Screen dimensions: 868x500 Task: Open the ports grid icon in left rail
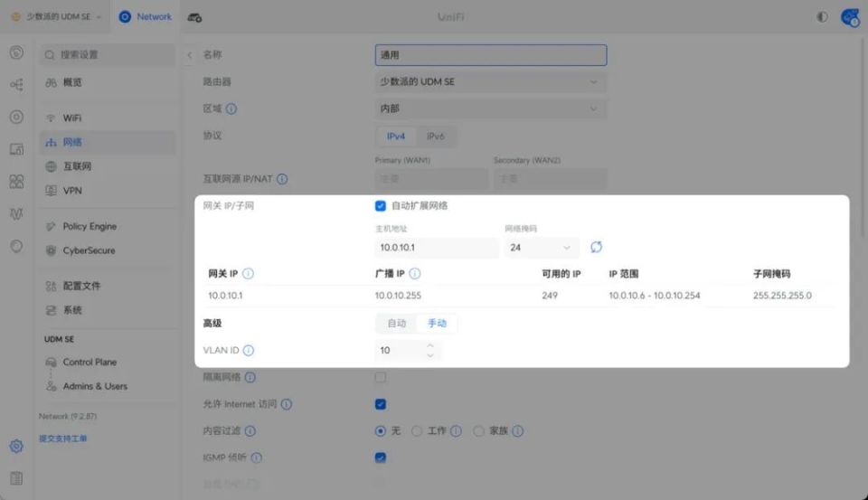(x=16, y=181)
